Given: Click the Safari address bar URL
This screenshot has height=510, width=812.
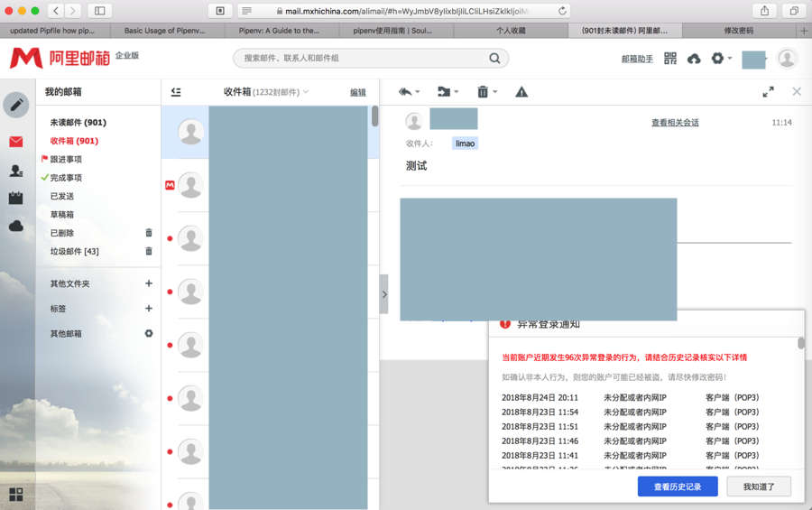Looking at the screenshot, I should click(x=407, y=11).
